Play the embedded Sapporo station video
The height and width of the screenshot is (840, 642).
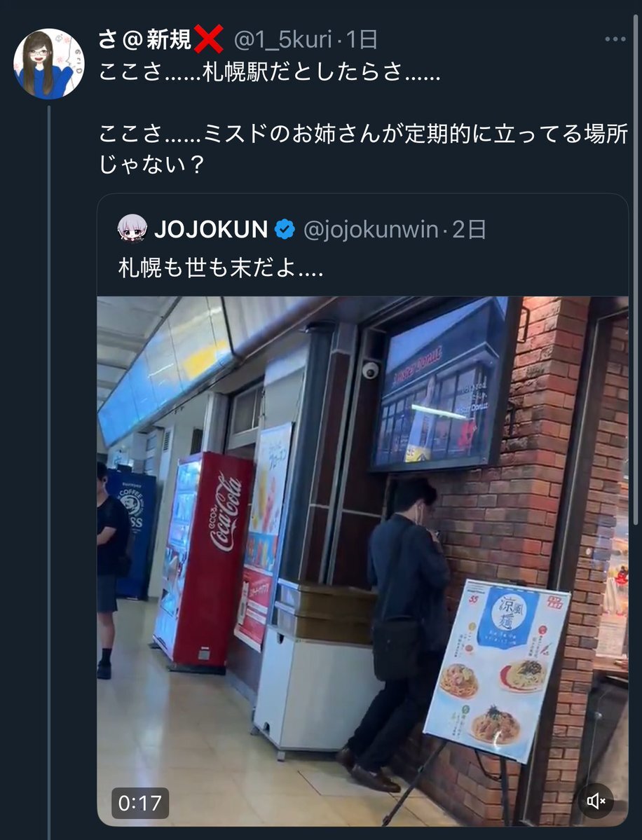362,561
